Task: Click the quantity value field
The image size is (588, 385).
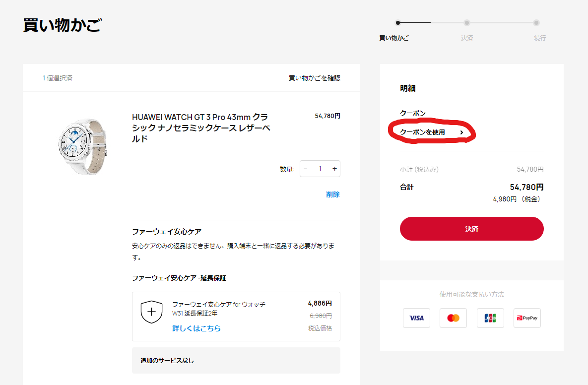Action: 320,169
